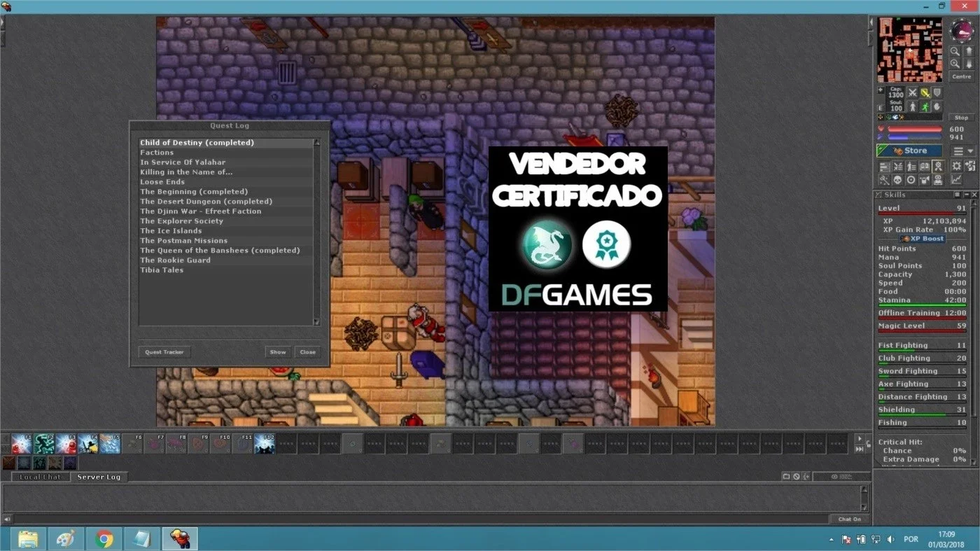Collapse the right sidebar arrow
This screenshot has width=980, height=551.
pos(872,22)
